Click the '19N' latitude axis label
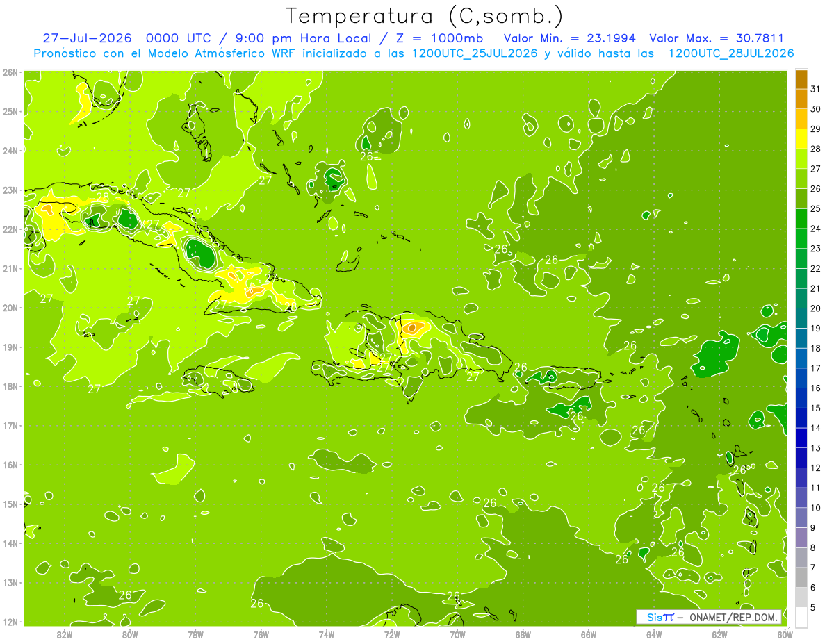Viewport: 834px width, 644px height. 10,347
